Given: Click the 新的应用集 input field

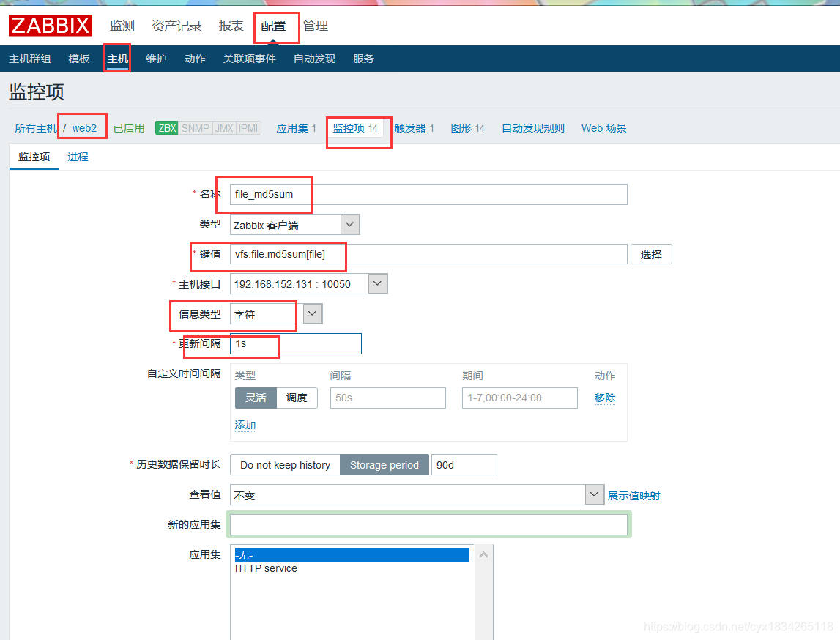Looking at the screenshot, I should click(x=428, y=524).
